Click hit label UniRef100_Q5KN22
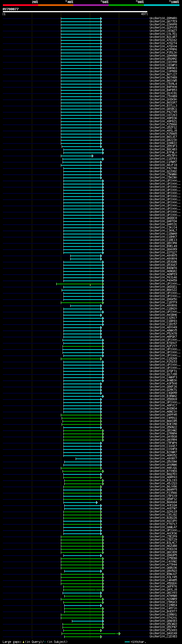The image size is (182, 644). [163, 427]
